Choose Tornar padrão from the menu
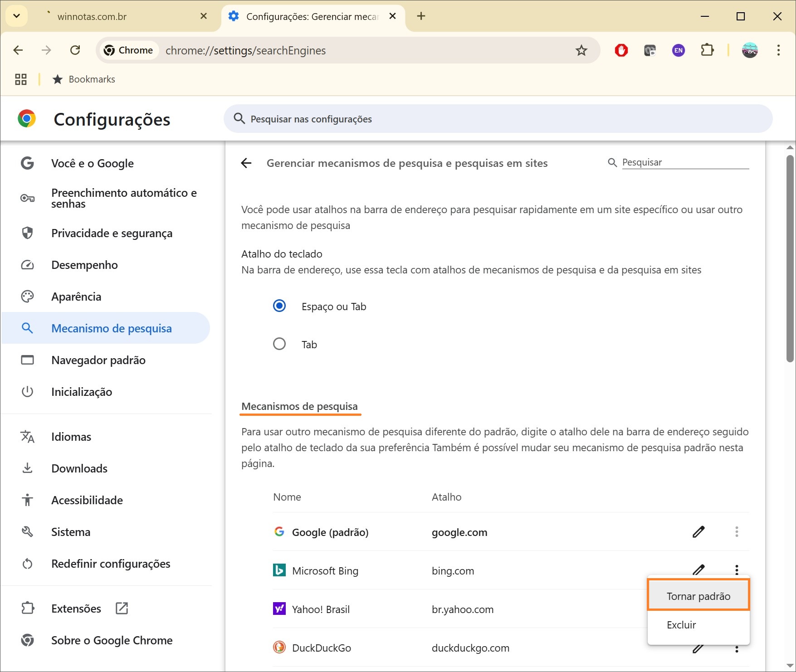 pyautogui.click(x=698, y=596)
